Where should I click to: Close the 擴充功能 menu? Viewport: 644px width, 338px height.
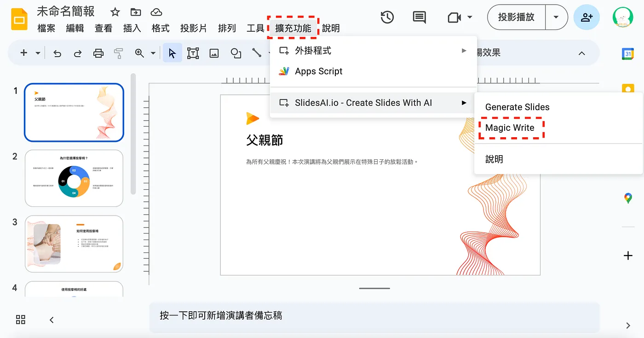[293, 28]
